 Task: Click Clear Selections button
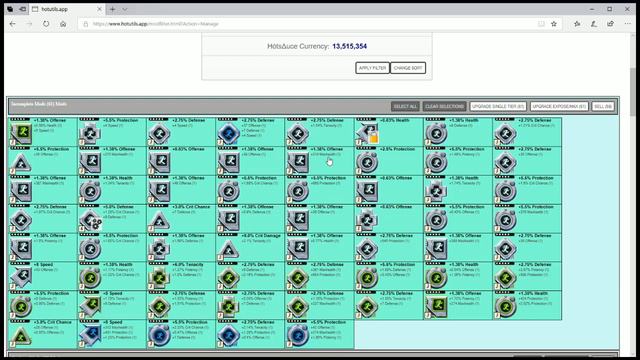(x=444, y=107)
